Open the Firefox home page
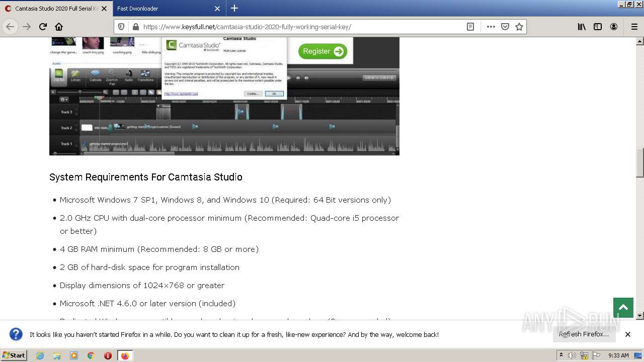The image size is (644, 362). tap(59, 27)
